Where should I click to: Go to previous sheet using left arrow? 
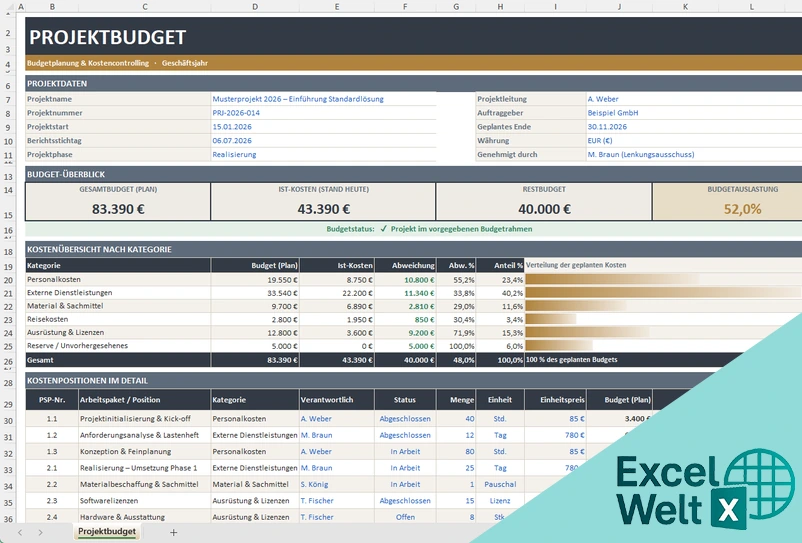[x=20, y=532]
